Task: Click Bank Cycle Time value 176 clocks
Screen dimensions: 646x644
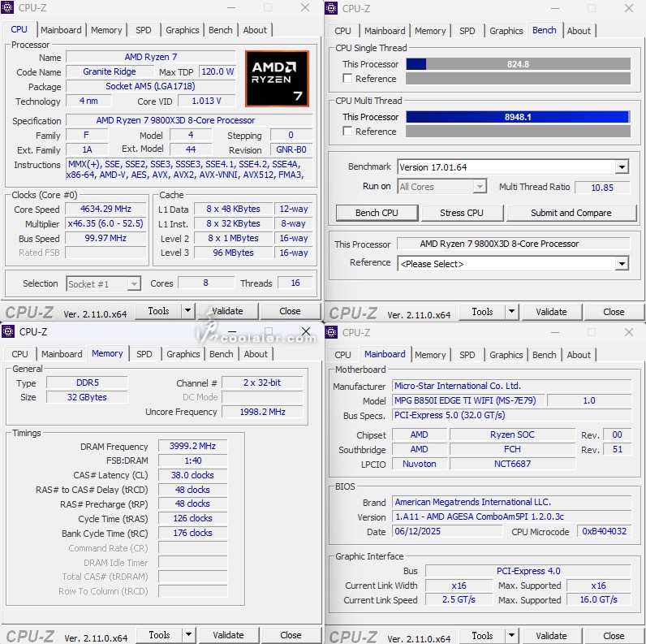Action: 192,533
